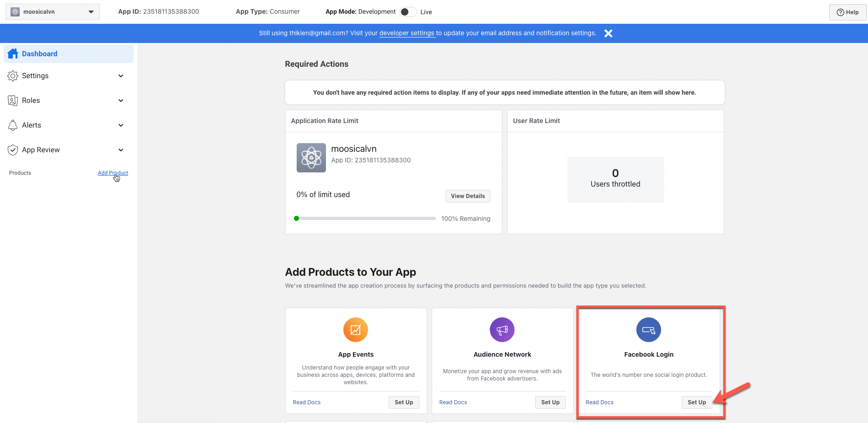Click the 100% Remaining text

click(x=466, y=219)
